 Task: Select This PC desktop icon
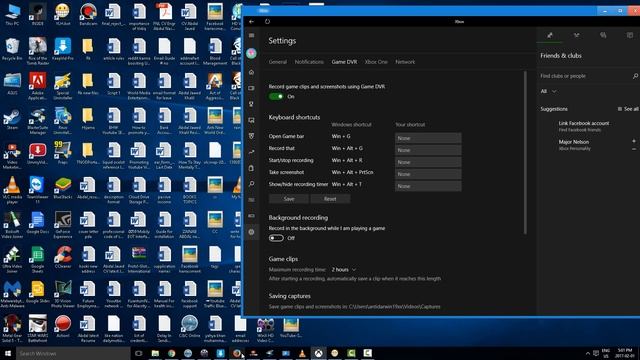pos(12,15)
